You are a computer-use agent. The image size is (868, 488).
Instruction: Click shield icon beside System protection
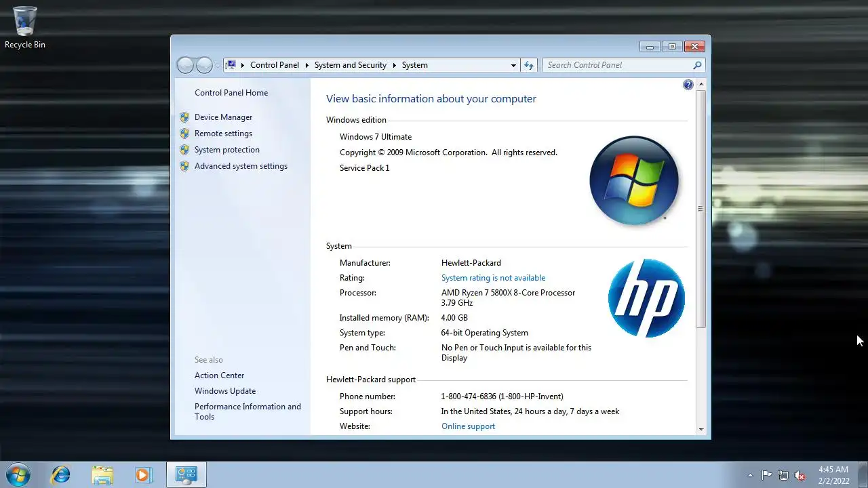pos(184,150)
